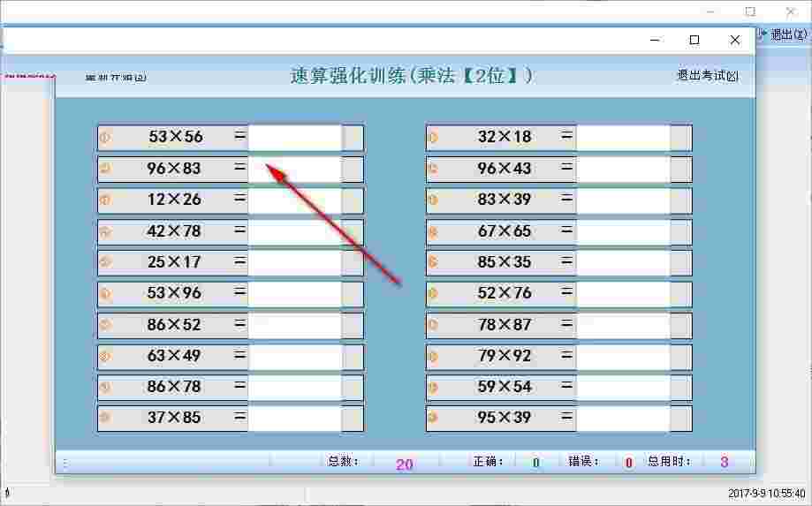
Task: Activate the answer field for 25×17
Action: tap(294, 263)
